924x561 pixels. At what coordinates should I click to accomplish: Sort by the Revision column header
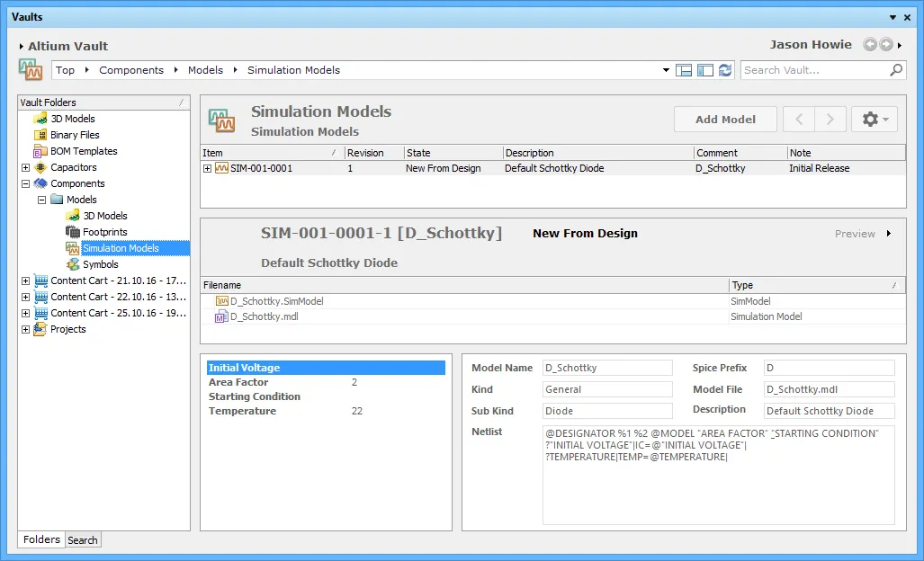click(374, 153)
